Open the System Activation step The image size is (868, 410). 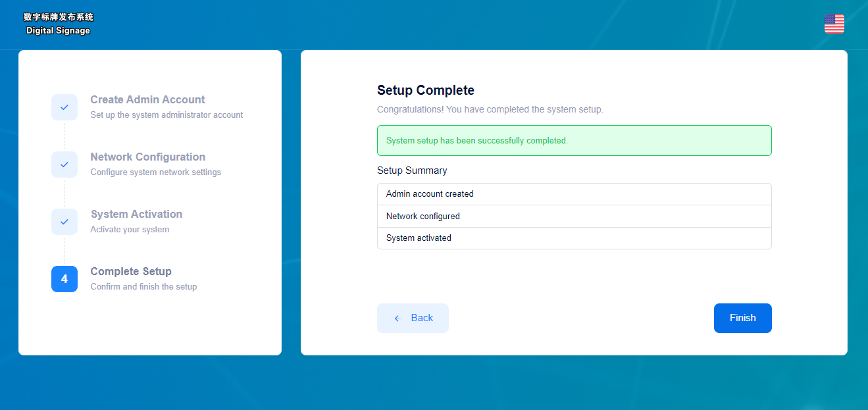click(136, 215)
